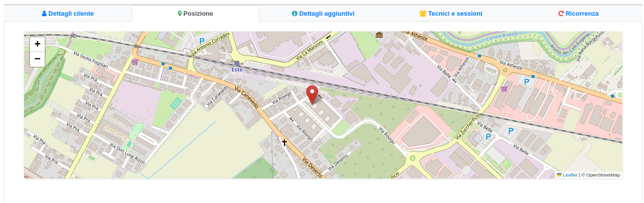Open the Leaflet attribution link
Viewport: 644px width, 203px height.
570,175
